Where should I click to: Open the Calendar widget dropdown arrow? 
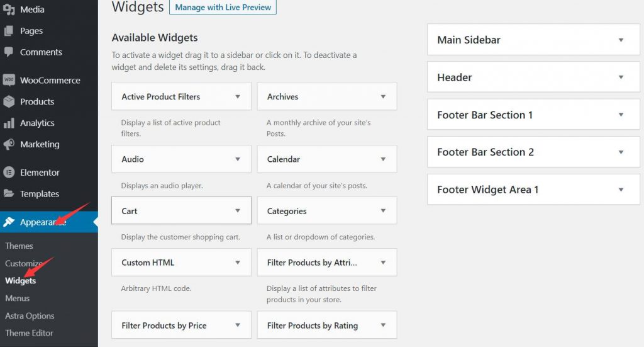(x=383, y=159)
